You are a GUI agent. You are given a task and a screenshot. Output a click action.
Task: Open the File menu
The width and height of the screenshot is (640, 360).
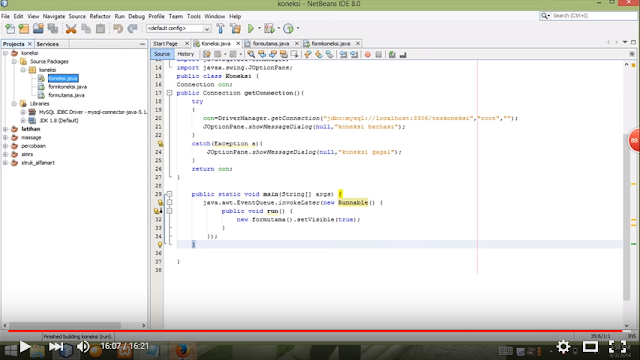(x=5, y=16)
